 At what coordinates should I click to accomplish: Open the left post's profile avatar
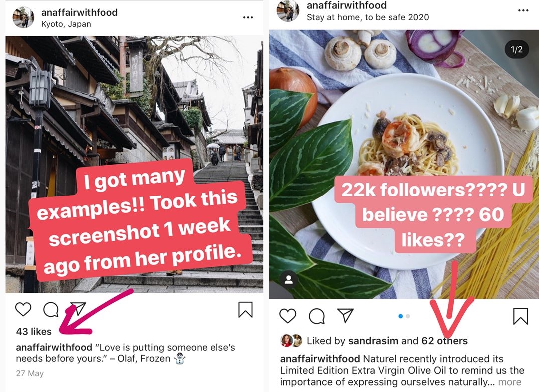click(23, 17)
